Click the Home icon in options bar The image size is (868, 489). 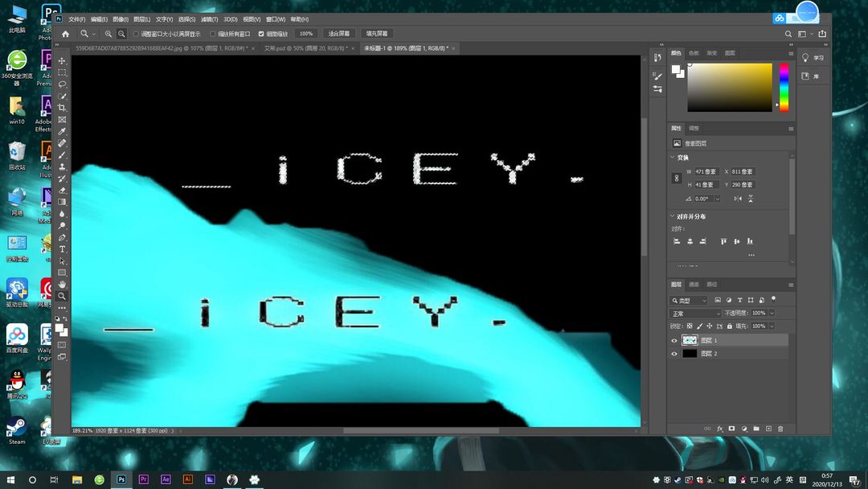pyautogui.click(x=65, y=34)
